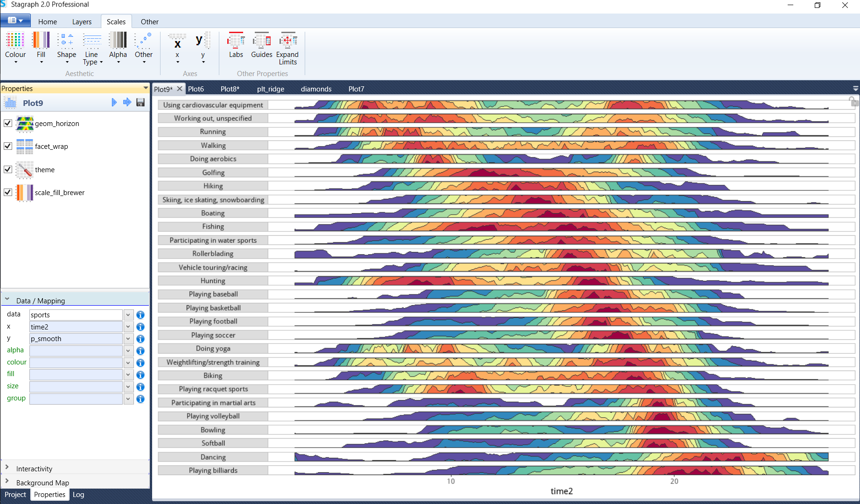Click the theme layer icon
Viewport: 860px width, 504px height.
click(25, 170)
